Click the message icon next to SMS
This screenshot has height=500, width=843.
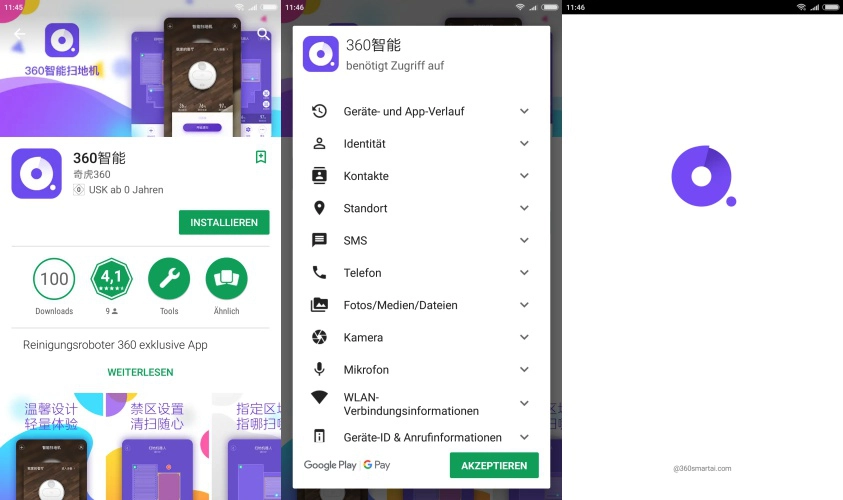[319, 240]
